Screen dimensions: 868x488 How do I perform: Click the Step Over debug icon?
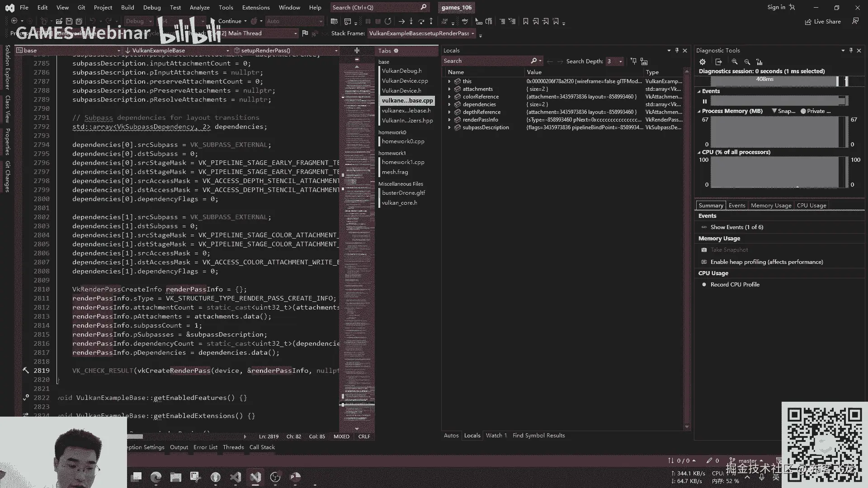pyautogui.click(x=421, y=21)
